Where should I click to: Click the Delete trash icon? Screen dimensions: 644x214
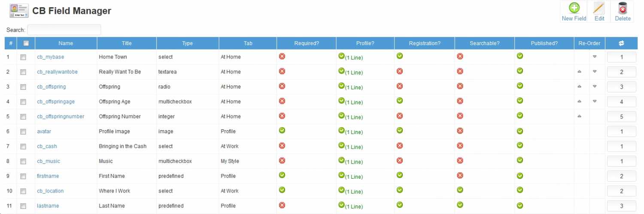click(x=623, y=8)
